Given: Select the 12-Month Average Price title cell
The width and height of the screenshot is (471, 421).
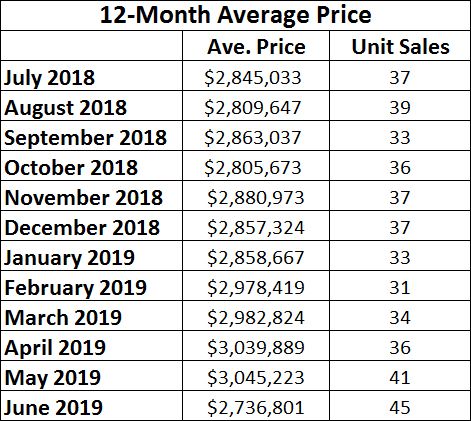Looking at the screenshot, I should pos(235,15).
